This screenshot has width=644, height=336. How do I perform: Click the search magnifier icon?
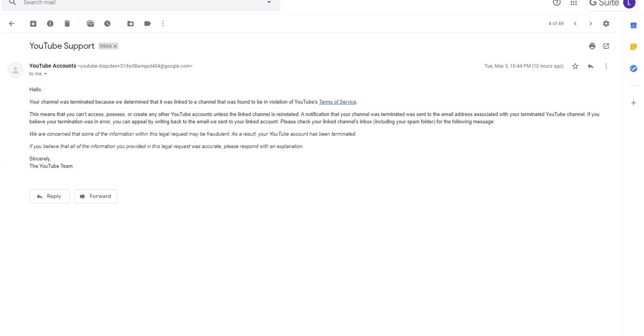[13, 2]
